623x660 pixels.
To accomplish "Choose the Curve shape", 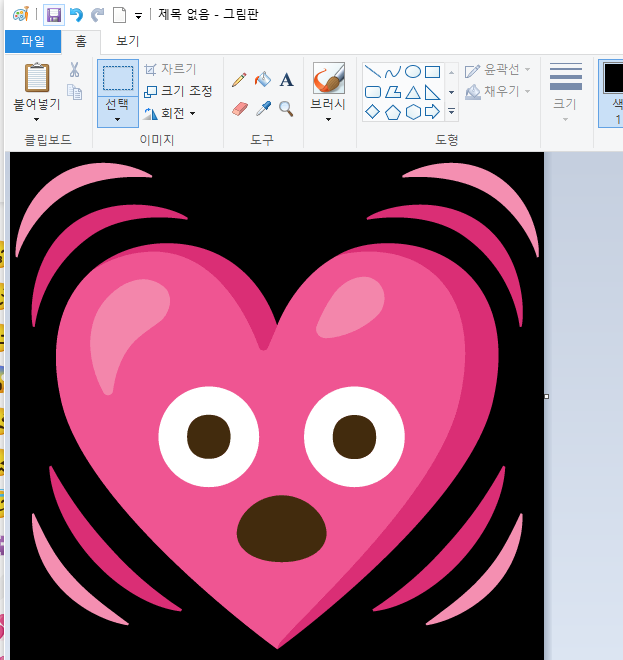I will [393, 72].
